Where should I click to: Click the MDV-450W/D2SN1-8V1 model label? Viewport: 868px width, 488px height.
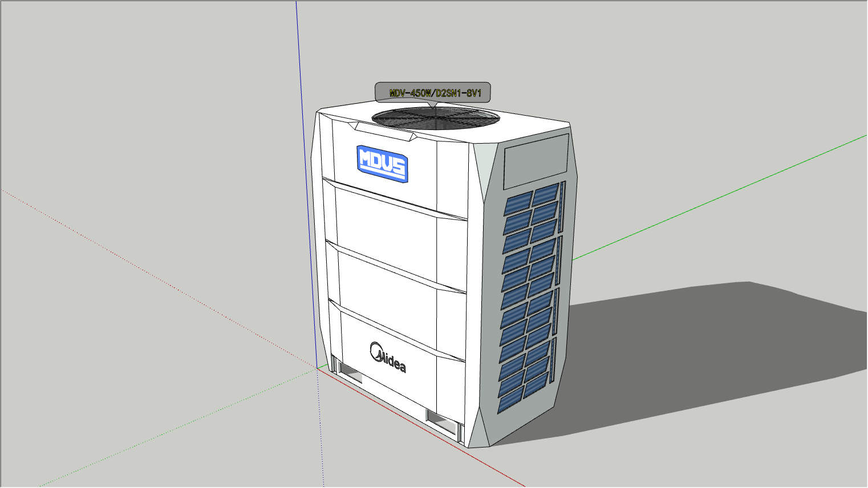point(433,92)
